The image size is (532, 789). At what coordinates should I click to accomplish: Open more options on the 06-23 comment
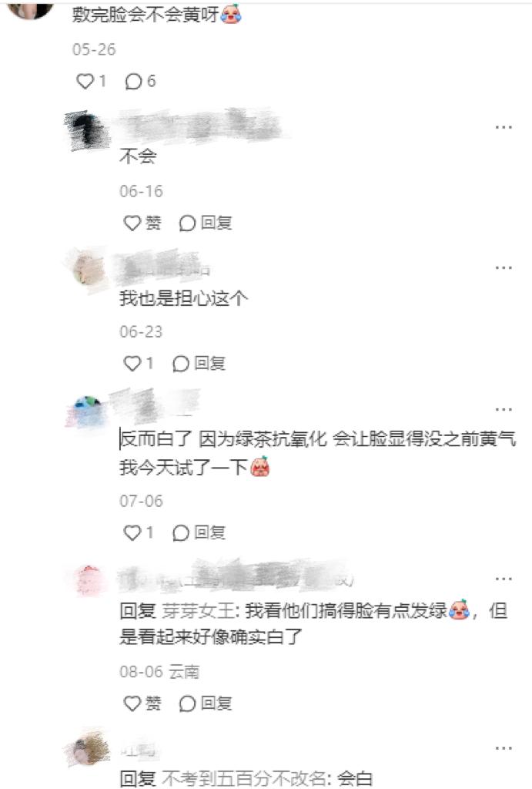pos(504,267)
